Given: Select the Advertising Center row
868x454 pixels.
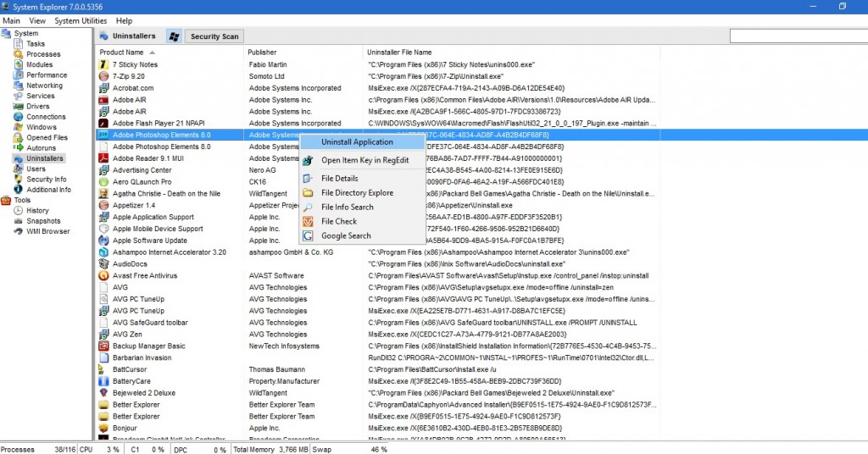Looking at the screenshot, I should tap(377, 170).
